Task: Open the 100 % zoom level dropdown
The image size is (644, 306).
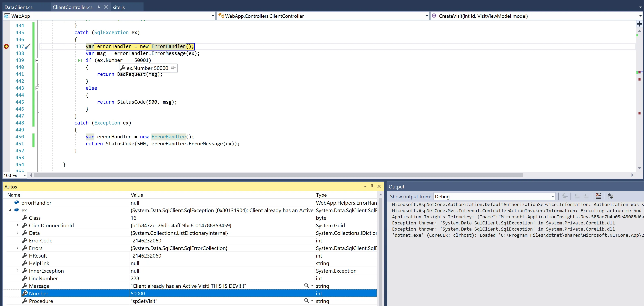Action: 25,175
